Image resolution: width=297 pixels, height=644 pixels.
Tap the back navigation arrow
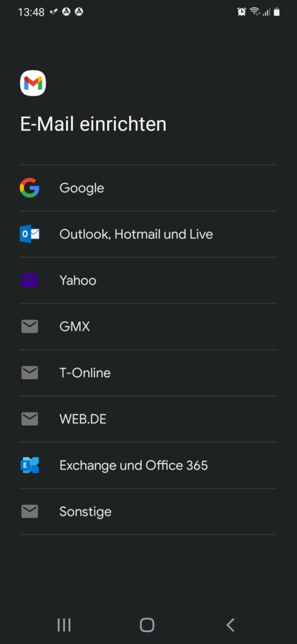230,625
